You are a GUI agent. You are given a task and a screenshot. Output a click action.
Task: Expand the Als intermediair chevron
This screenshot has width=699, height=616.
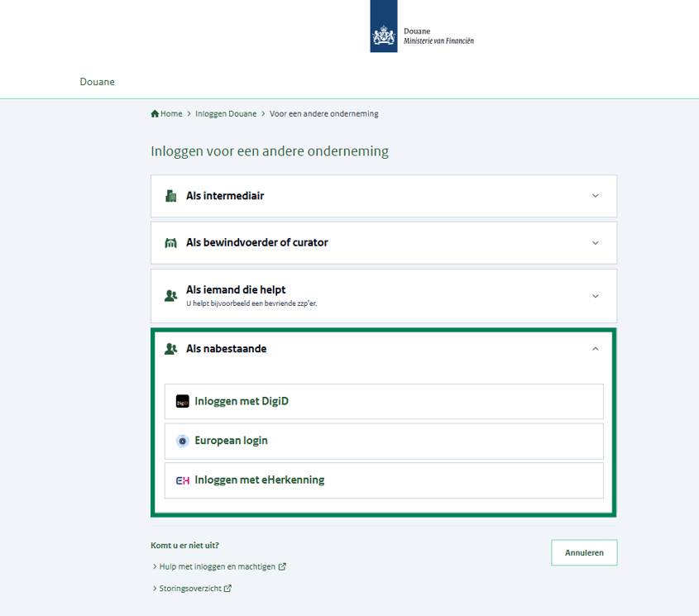point(595,196)
